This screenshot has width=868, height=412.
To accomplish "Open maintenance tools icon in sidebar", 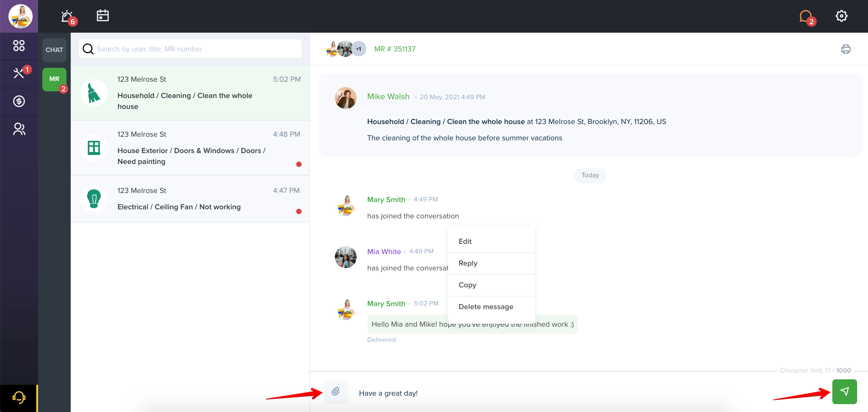I will [19, 73].
